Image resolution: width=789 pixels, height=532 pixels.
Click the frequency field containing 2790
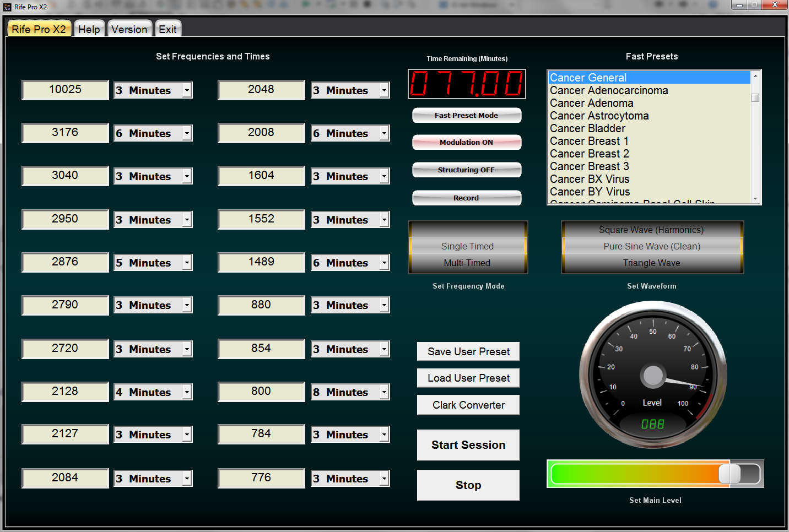coord(65,305)
